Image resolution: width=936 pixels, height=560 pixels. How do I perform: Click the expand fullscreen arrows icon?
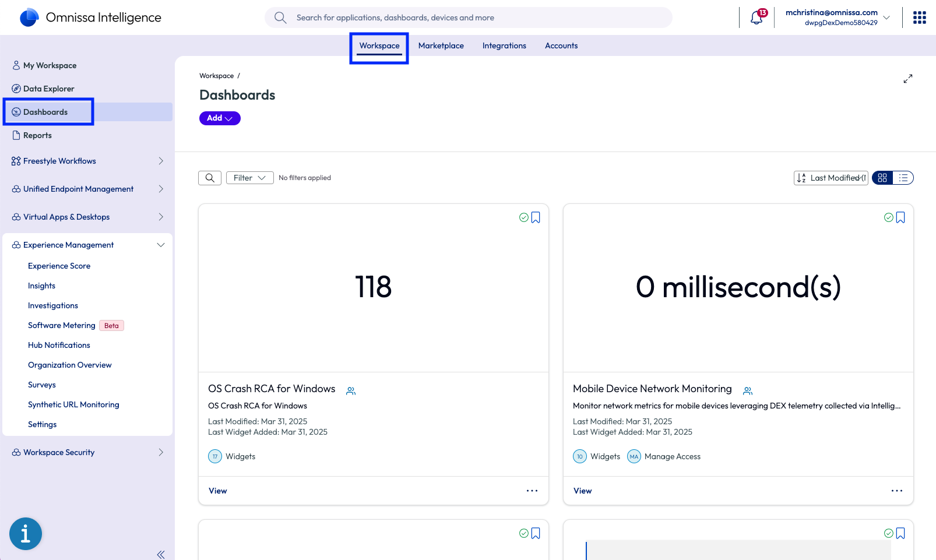point(907,79)
